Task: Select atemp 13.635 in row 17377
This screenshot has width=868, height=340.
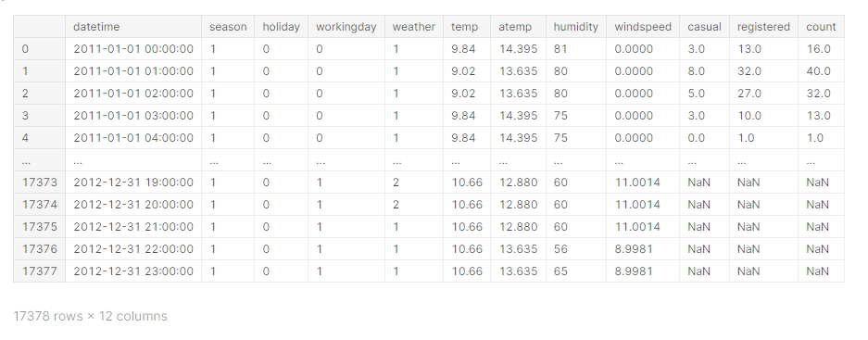Action: tap(518, 271)
